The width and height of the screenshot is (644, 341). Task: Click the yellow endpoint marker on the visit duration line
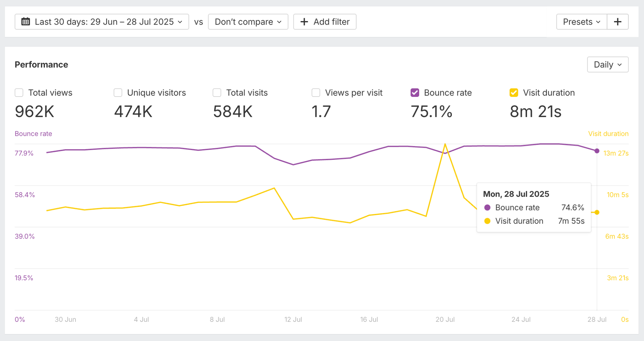[597, 212]
